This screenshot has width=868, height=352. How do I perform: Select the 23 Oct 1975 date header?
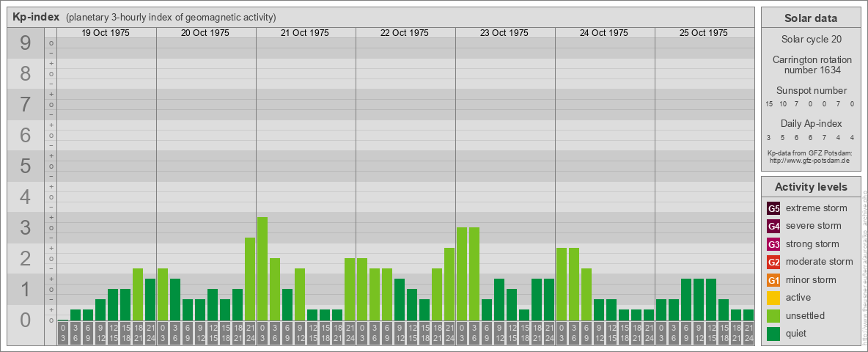tap(504, 33)
